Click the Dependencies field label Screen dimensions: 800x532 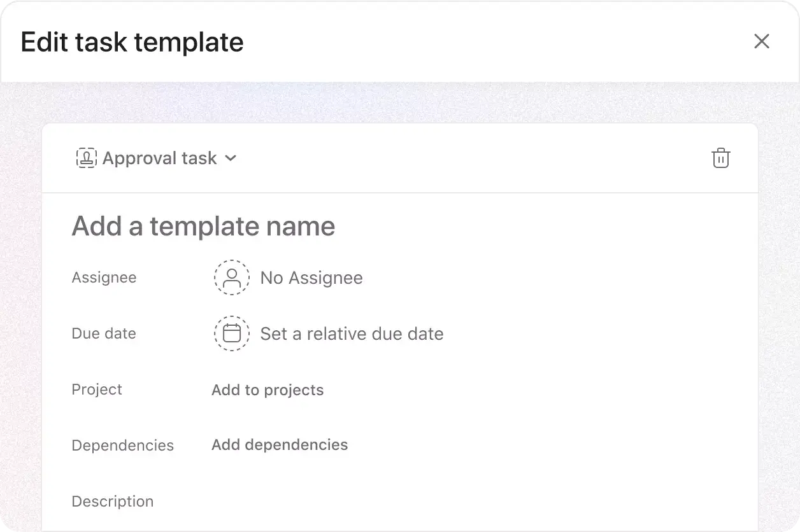122,445
